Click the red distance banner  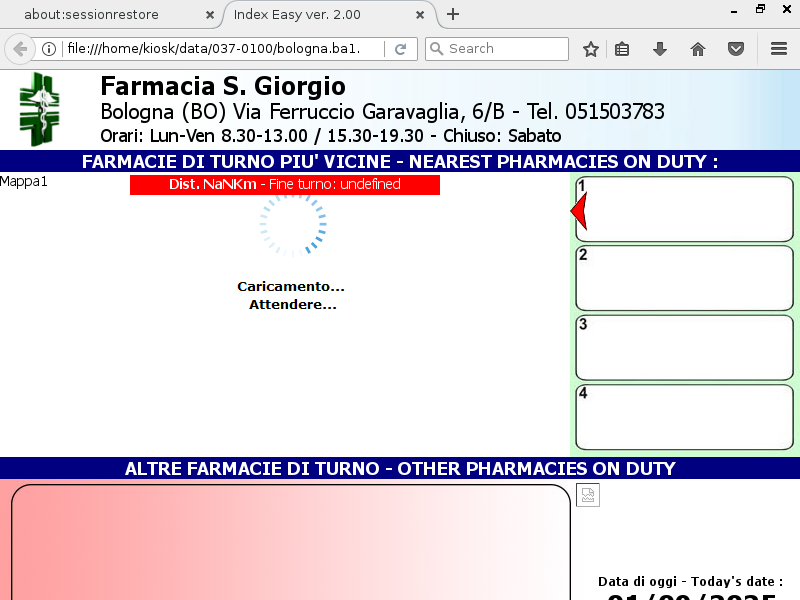[285, 185]
